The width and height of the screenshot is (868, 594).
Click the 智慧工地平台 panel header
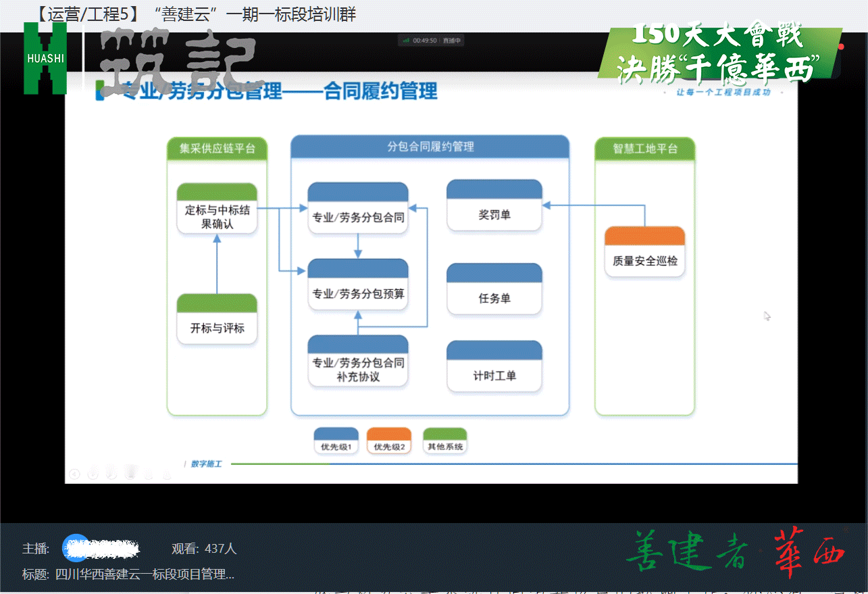(x=645, y=149)
